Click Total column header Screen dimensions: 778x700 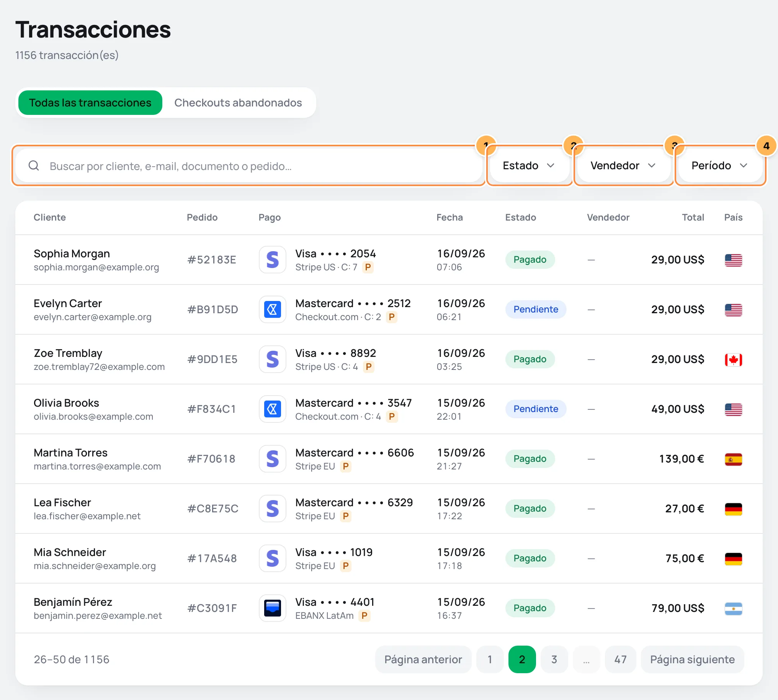[x=693, y=217]
